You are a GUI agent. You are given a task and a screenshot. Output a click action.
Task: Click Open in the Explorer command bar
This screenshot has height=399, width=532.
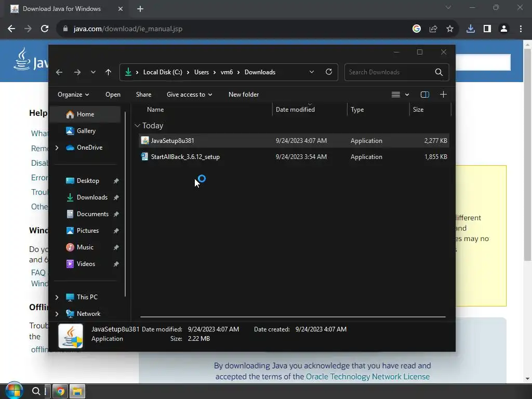(113, 95)
